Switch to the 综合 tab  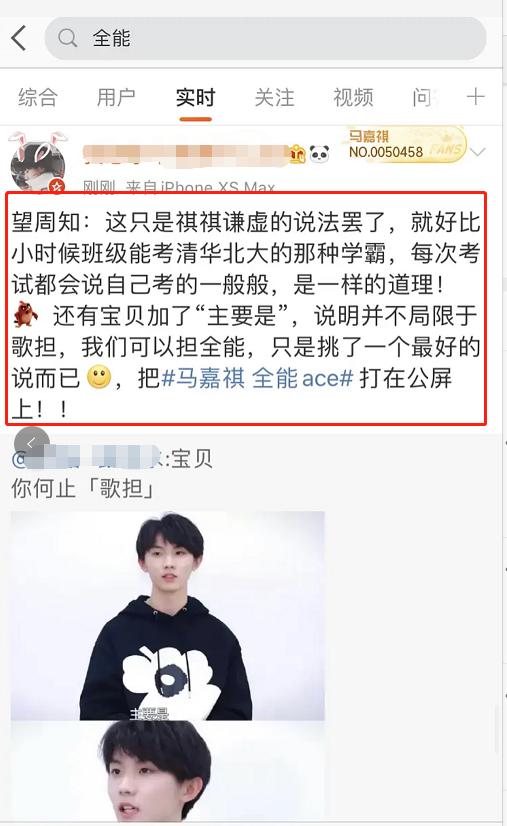37,97
